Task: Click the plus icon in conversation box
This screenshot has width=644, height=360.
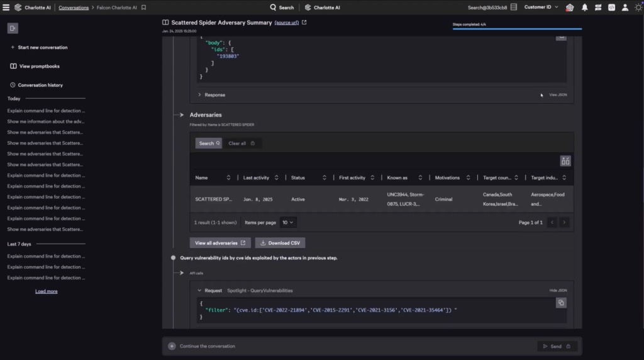Action: pos(172,346)
